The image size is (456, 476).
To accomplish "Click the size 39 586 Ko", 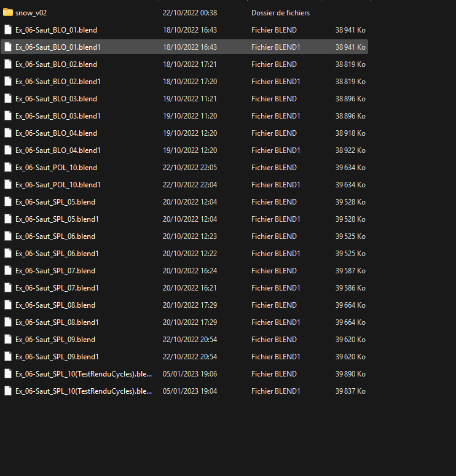I will click(x=350, y=288).
